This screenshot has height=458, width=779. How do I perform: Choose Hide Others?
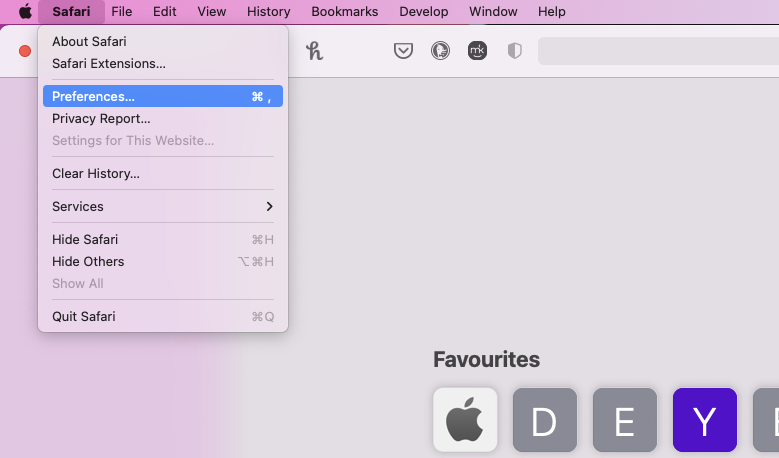163,261
